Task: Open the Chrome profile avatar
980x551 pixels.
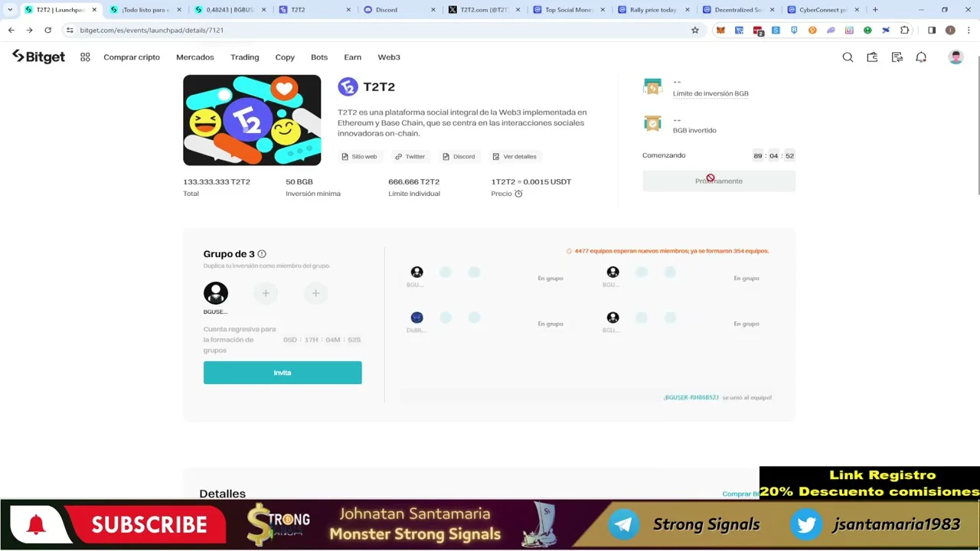Action: [x=950, y=30]
